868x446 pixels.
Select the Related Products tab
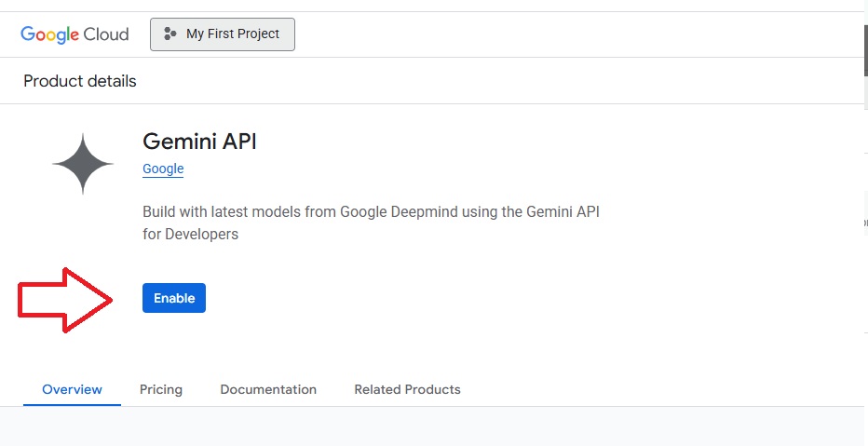(x=407, y=389)
